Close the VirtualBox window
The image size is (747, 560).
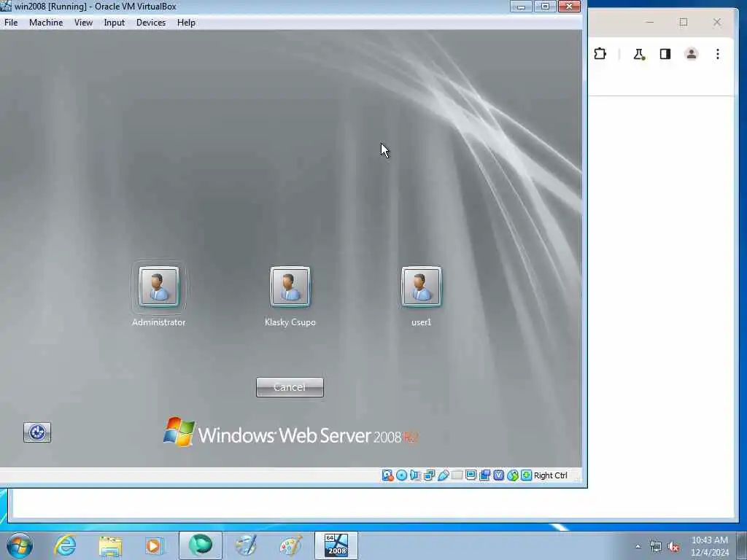[569, 6]
